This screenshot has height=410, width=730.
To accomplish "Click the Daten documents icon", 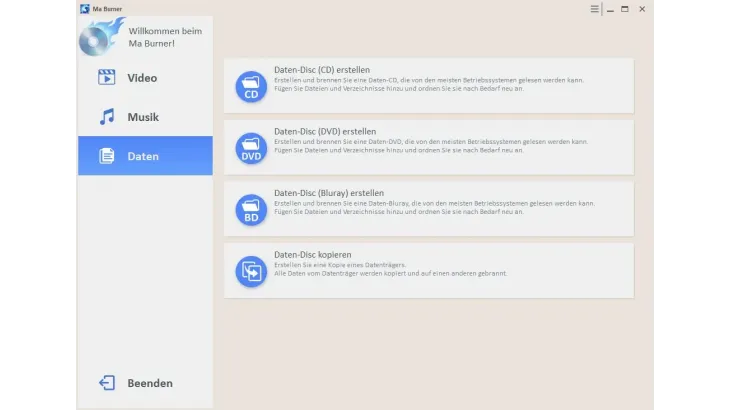I will point(107,156).
